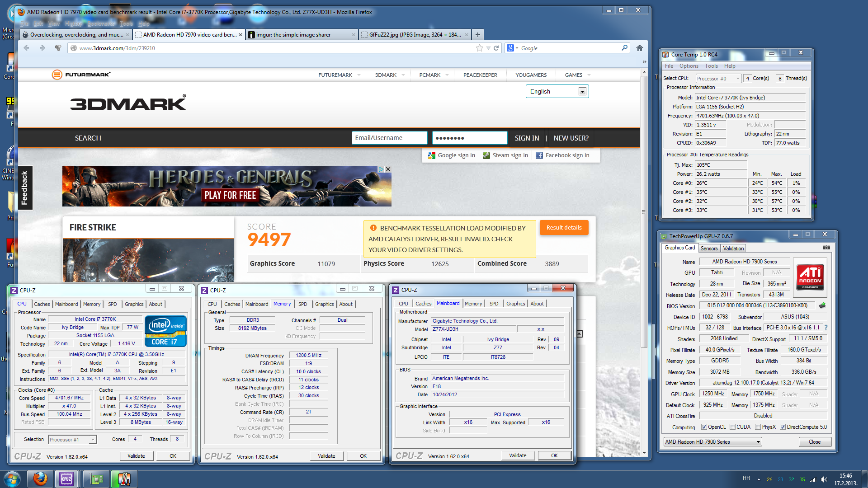868x488 pixels.
Task: Click the Facebook sign in icon
Action: click(x=539, y=155)
